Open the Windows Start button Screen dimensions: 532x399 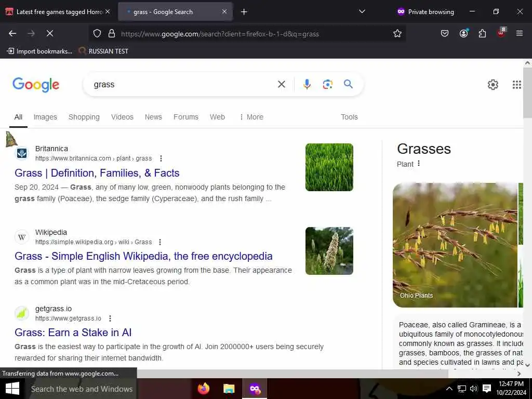click(12, 389)
